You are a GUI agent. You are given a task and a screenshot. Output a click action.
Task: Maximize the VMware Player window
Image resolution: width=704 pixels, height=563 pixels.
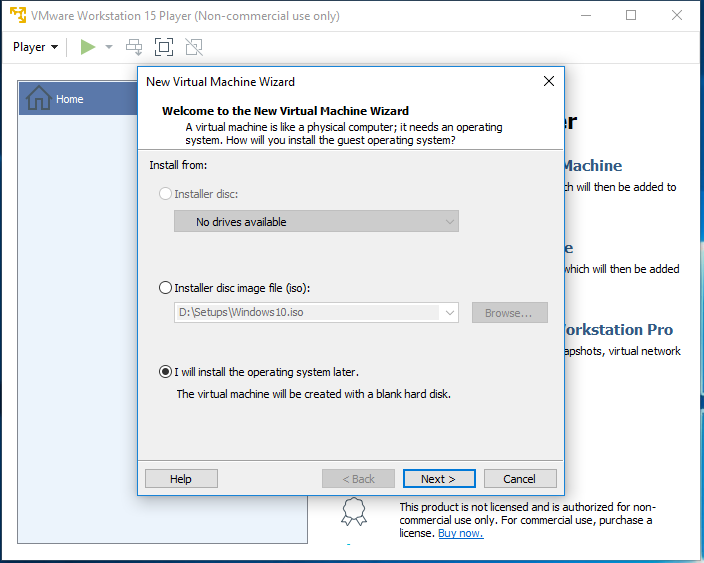pyautogui.click(x=631, y=15)
